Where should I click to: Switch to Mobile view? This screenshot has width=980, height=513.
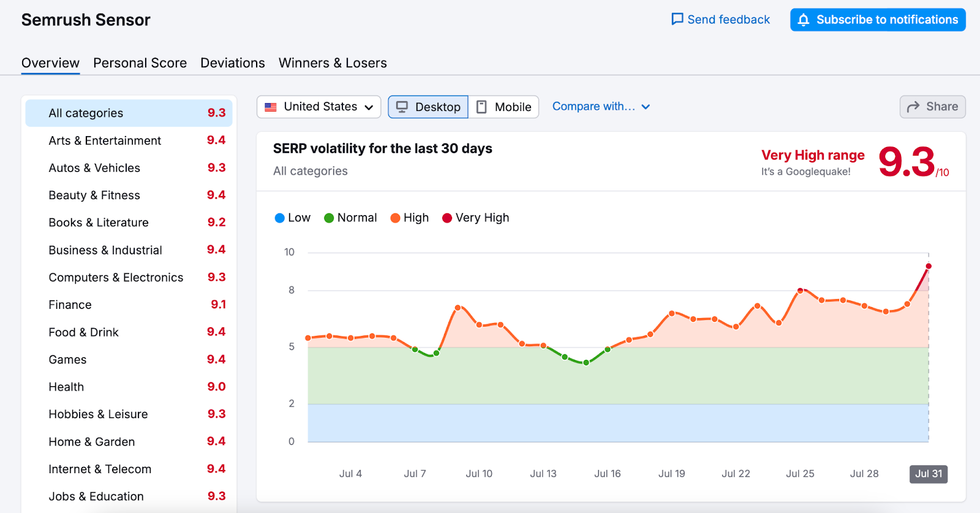(x=503, y=107)
